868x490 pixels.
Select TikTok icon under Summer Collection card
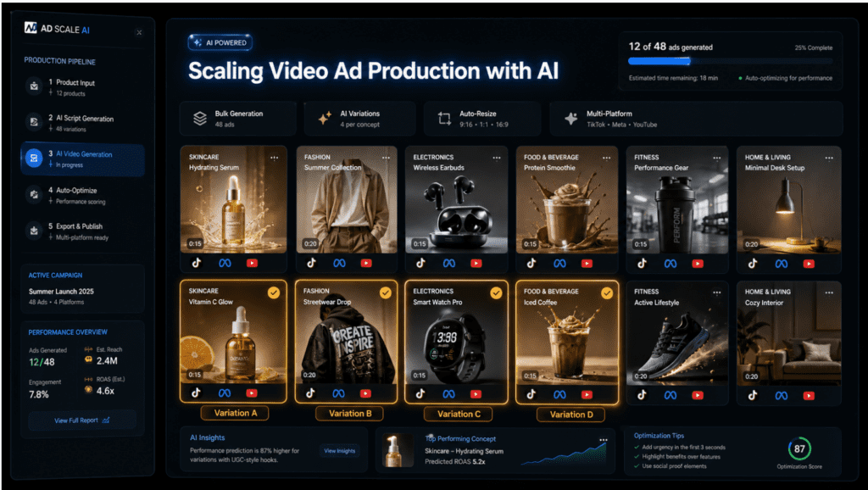311,263
